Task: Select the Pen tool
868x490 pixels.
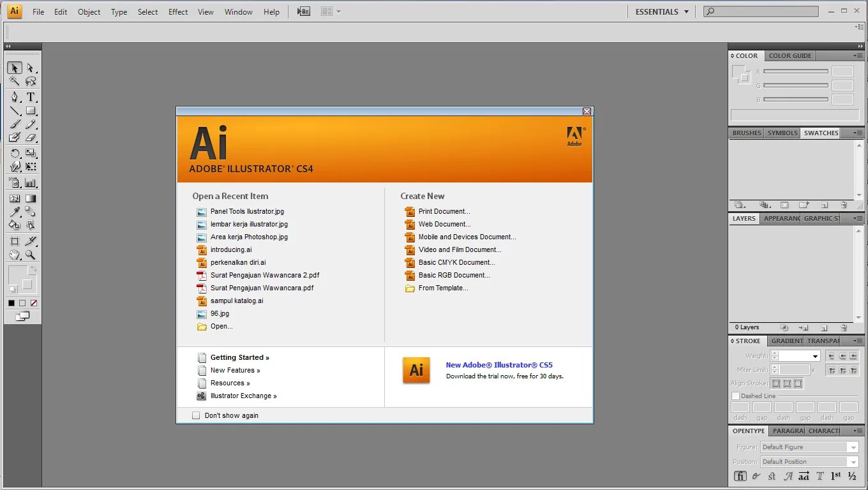Action: point(15,97)
